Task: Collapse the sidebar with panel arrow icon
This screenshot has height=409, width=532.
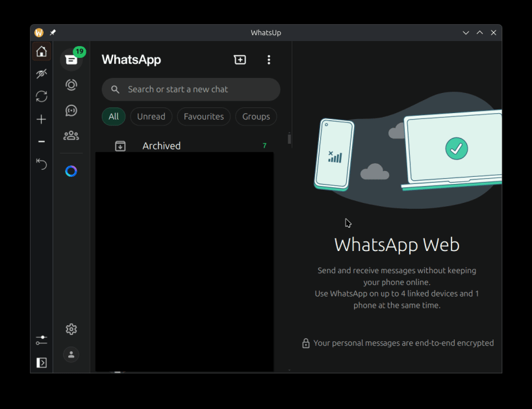Action: (x=42, y=363)
